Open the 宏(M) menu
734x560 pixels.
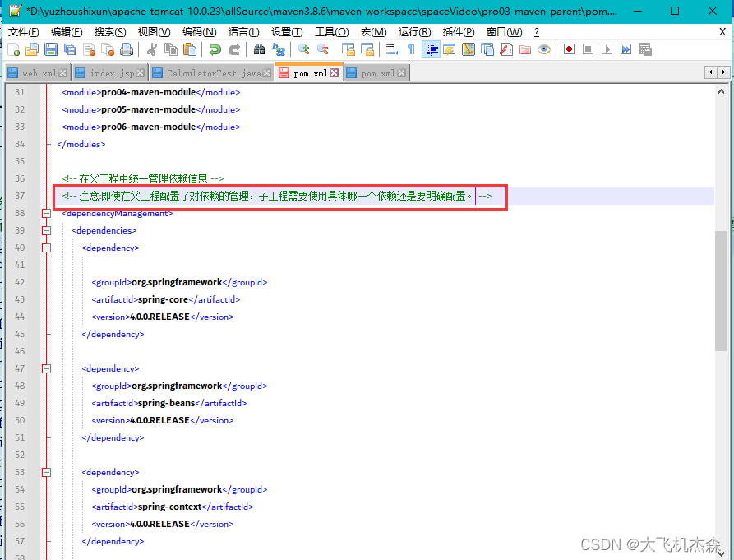[373, 32]
